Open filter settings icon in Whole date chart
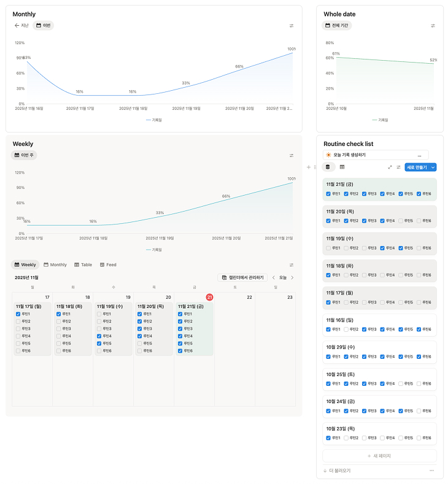 pyautogui.click(x=433, y=26)
